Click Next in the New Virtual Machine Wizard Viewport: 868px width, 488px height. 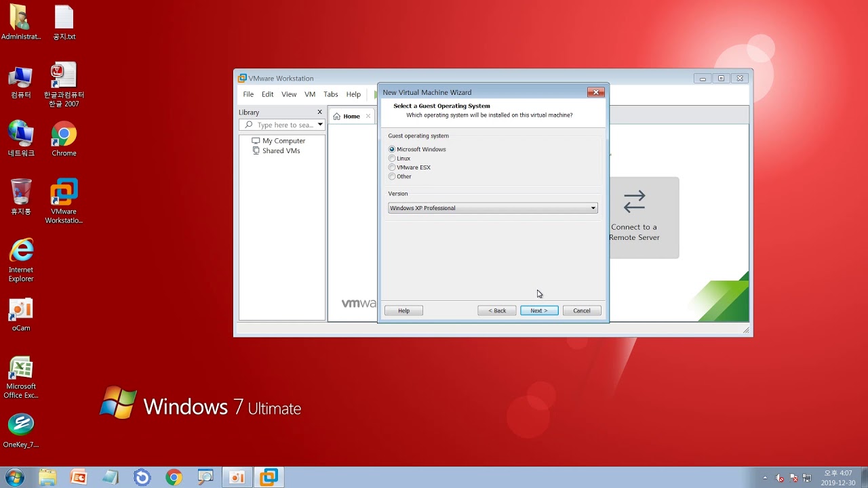[539, 310]
